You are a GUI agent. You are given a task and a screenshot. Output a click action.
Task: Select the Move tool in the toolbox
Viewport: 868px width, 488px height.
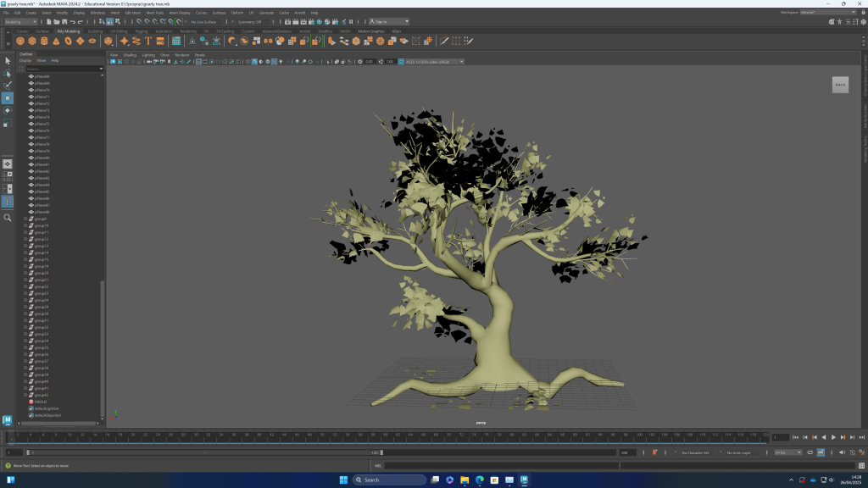(x=8, y=97)
